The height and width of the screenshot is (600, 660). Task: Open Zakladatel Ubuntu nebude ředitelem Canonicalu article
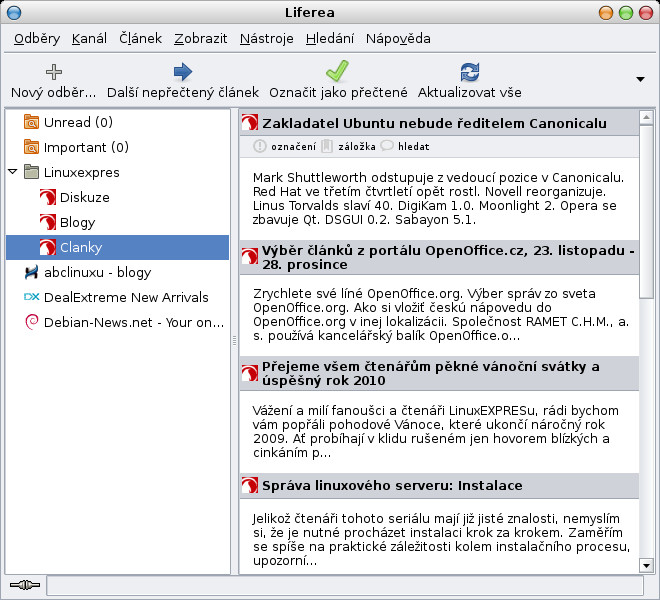(434, 123)
